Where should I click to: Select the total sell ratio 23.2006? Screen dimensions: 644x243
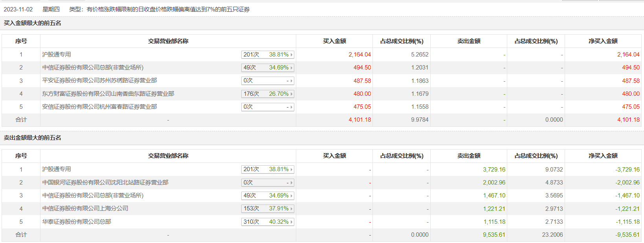pyautogui.click(x=552, y=235)
